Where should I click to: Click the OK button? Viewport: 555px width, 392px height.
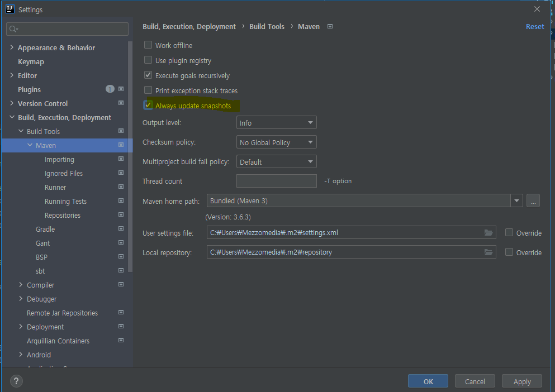pos(428,381)
